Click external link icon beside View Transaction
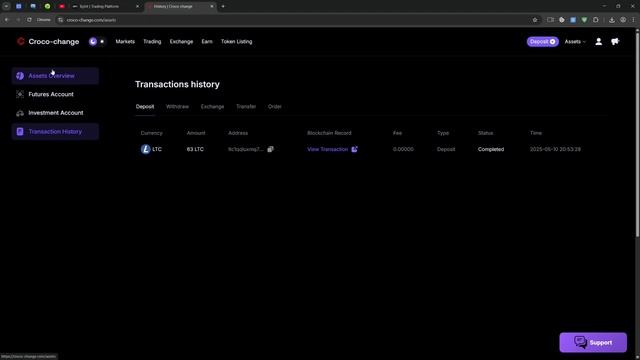The width and height of the screenshot is (640, 360). pos(354,149)
